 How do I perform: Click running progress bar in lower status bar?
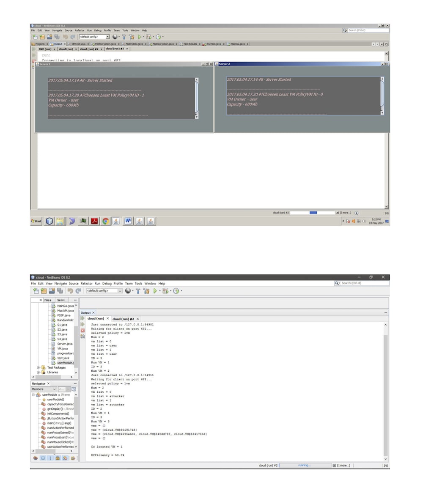305,466
